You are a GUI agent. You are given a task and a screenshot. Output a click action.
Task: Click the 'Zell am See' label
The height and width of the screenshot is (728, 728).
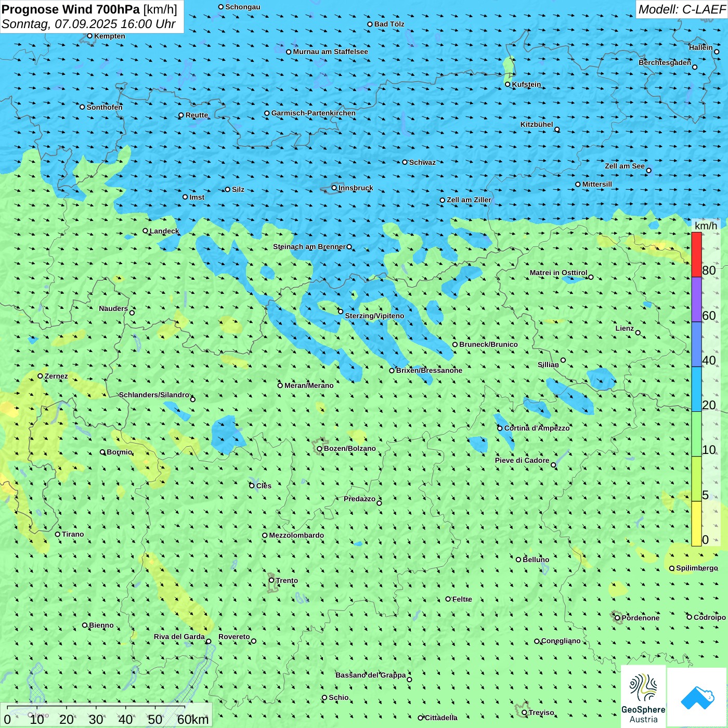625,166
